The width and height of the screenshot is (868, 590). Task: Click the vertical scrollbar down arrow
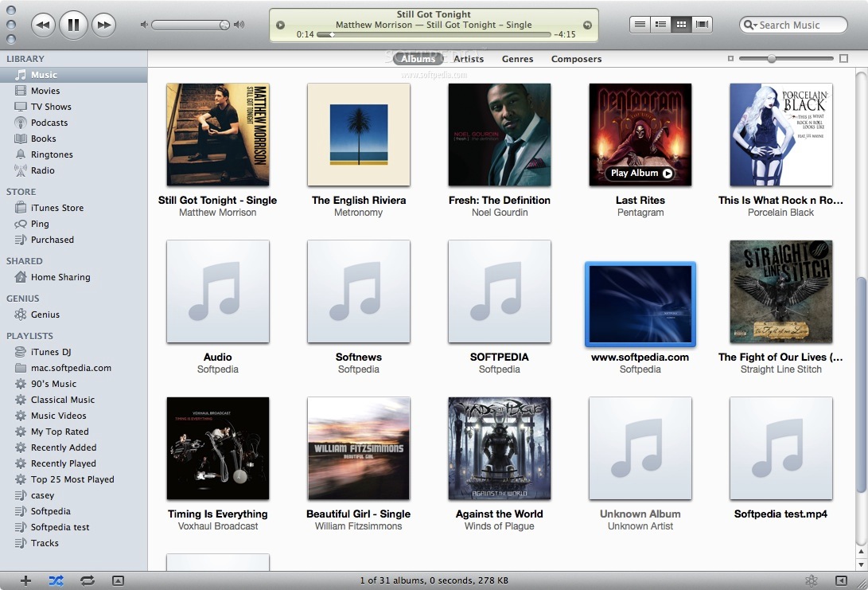pos(861,565)
